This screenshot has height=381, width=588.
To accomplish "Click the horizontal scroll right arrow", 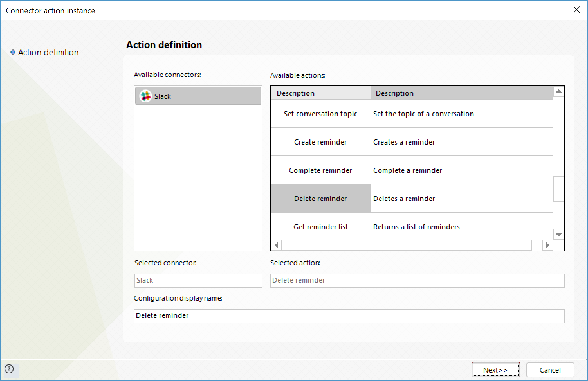I will pos(547,245).
